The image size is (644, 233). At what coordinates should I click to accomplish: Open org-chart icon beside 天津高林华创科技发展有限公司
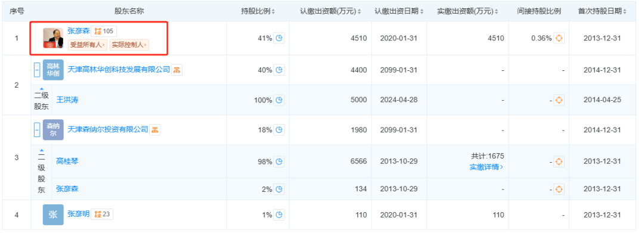tap(177, 70)
